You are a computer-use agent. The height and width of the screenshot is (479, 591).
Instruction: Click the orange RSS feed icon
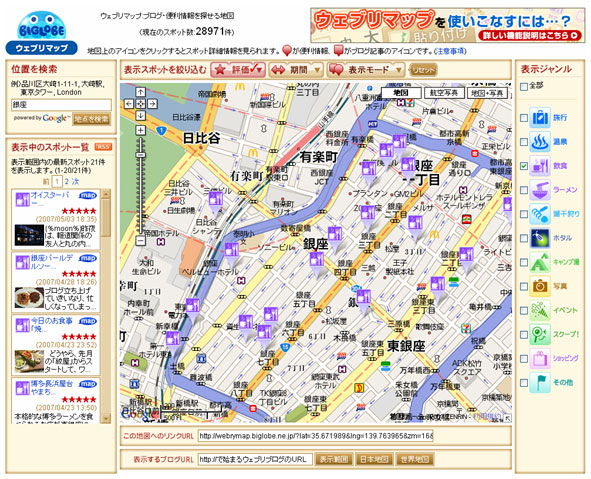[x=103, y=147]
